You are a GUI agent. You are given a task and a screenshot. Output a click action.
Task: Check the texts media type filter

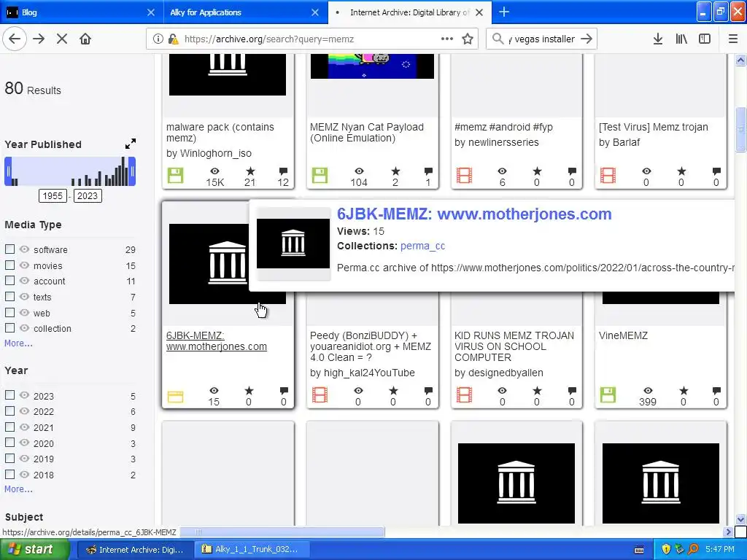tap(9, 296)
